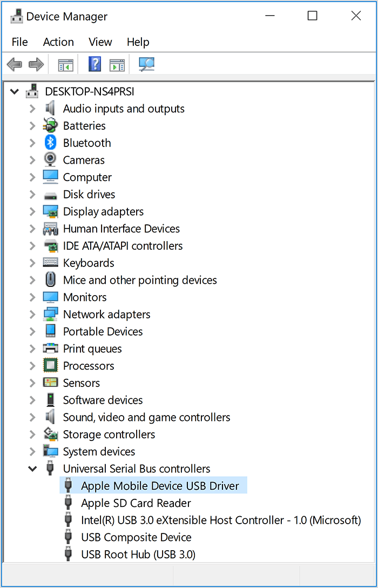378x588 pixels.
Task: Open the Action menu
Action: tap(58, 42)
